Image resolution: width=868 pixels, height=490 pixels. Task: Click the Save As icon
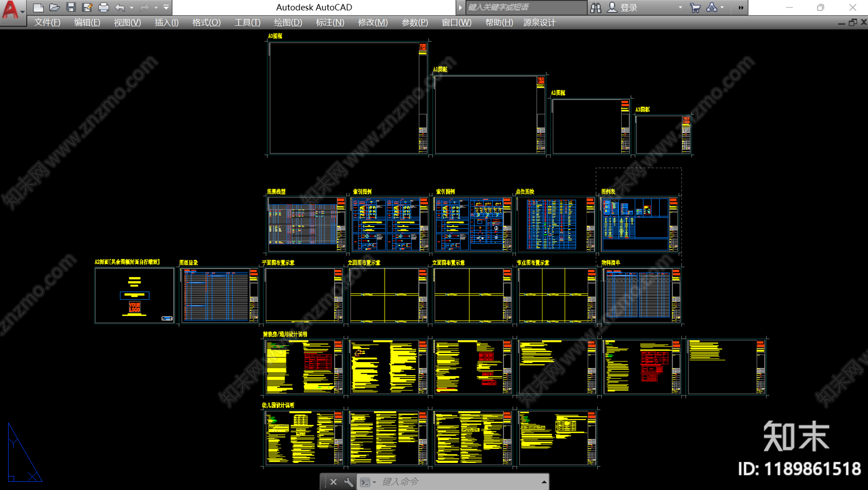[x=87, y=8]
